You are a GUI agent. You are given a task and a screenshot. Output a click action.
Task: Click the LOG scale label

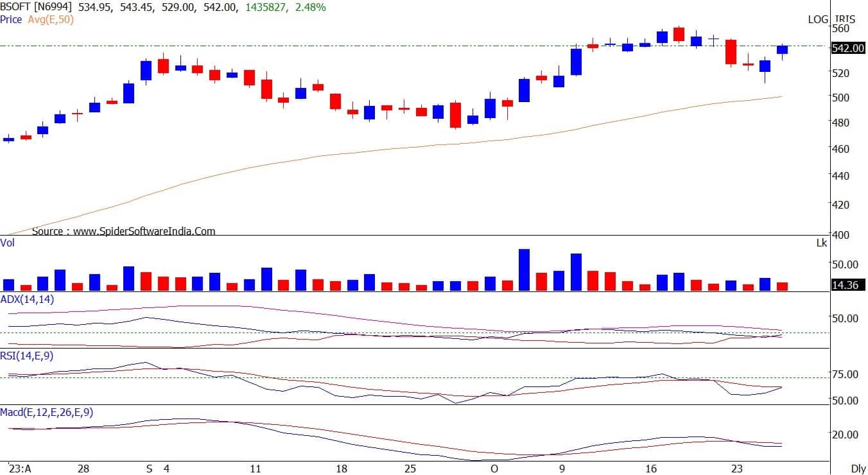(818, 19)
